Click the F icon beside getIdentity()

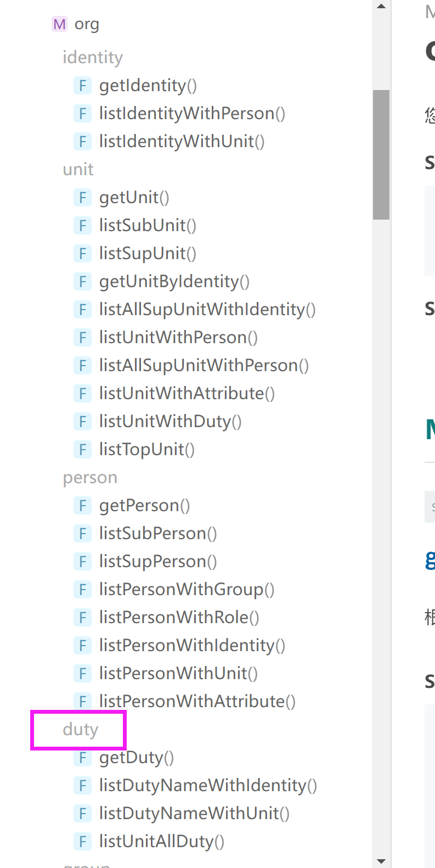click(82, 86)
